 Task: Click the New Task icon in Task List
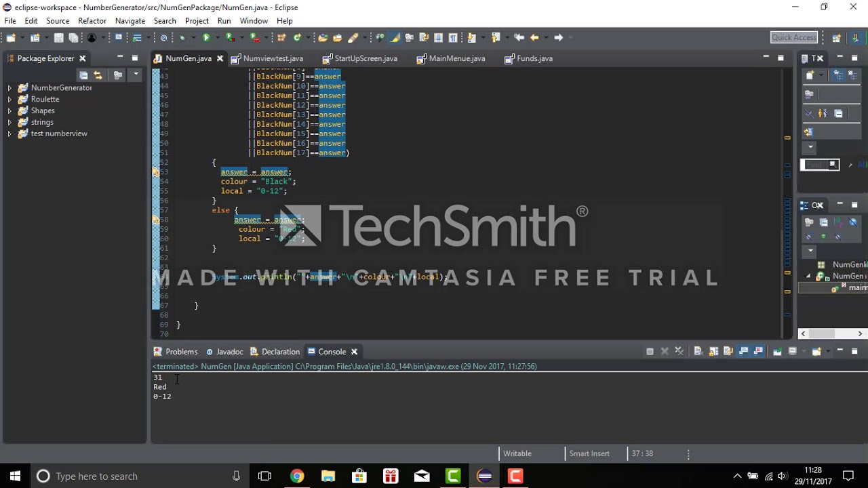click(810, 75)
